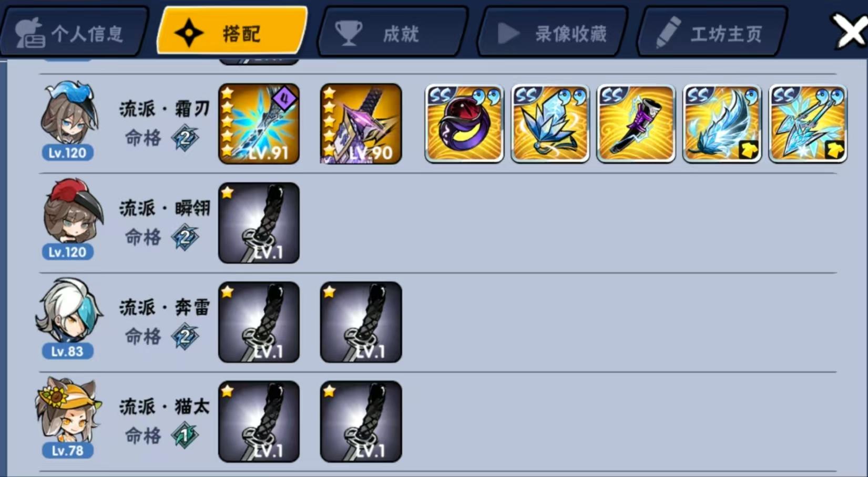868x477 pixels.
Task: Tap the SS ice crystal flower item
Action: click(x=550, y=124)
